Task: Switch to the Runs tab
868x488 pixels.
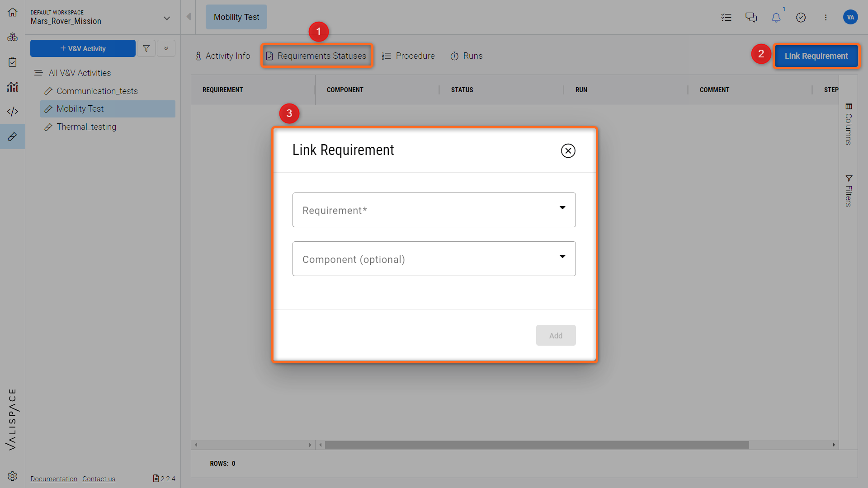Action: click(x=466, y=56)
